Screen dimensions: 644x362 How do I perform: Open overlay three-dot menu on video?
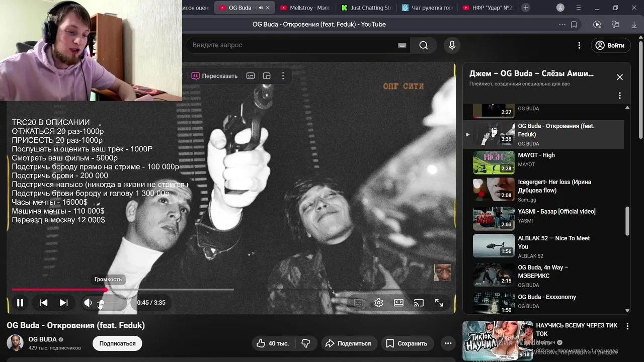click(283, 76)
